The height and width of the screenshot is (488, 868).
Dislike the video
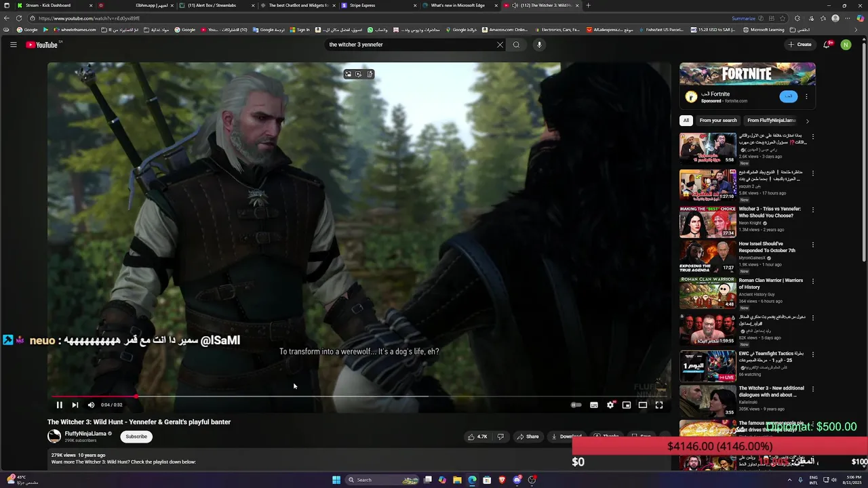point(500,436)
